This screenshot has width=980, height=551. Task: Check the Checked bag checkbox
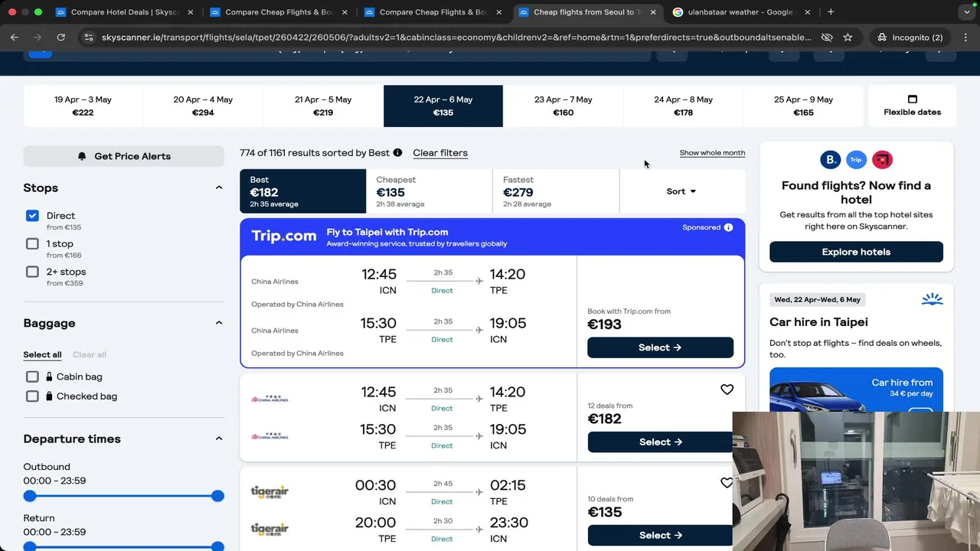32,396
